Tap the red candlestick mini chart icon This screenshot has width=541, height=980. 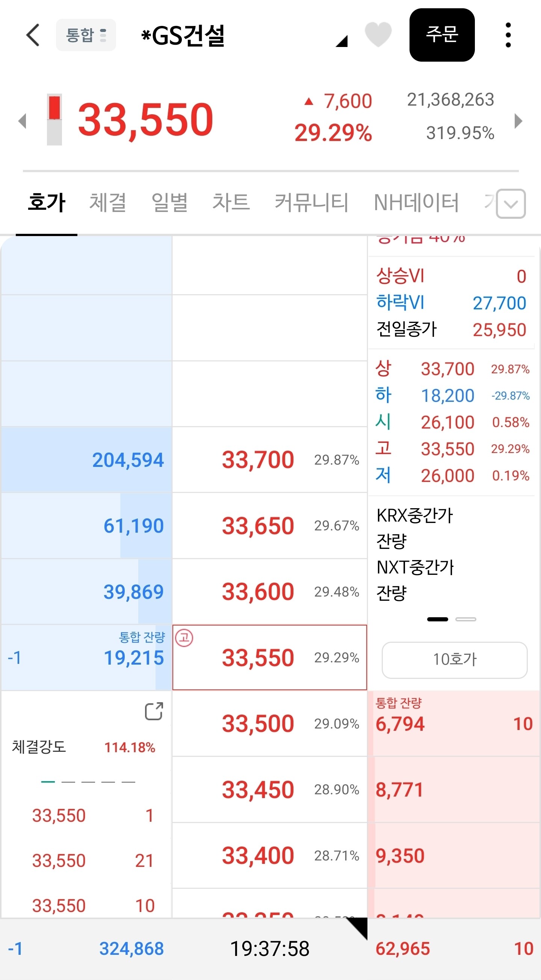click(54, 120)
